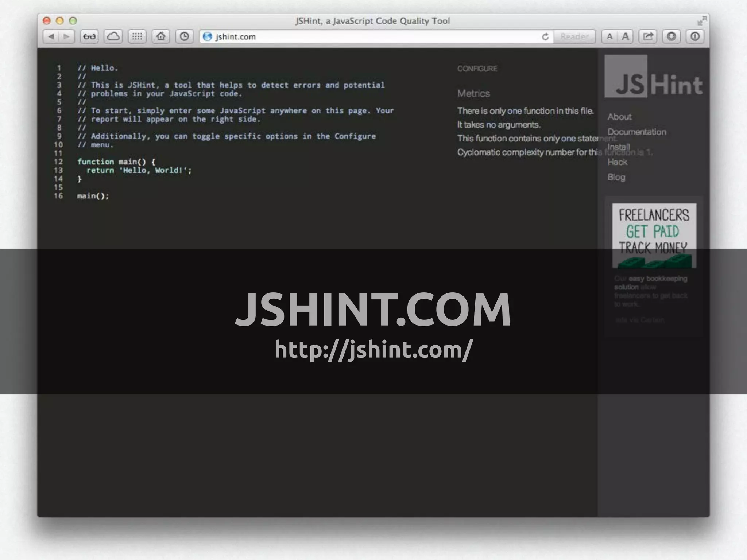Click line number 16 in the gutter

[58, 196]
